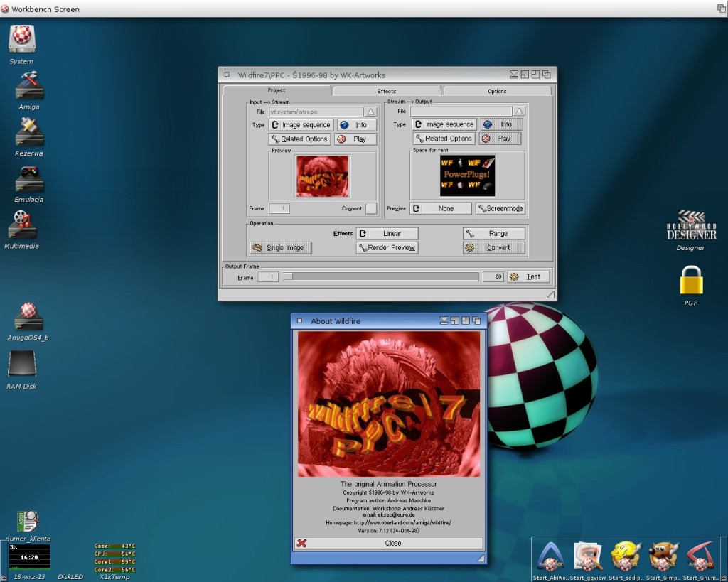This screenshot has width=728, height=582.
Task: Launch Start_Gnumeric from the dock
Action: [700, 557]
